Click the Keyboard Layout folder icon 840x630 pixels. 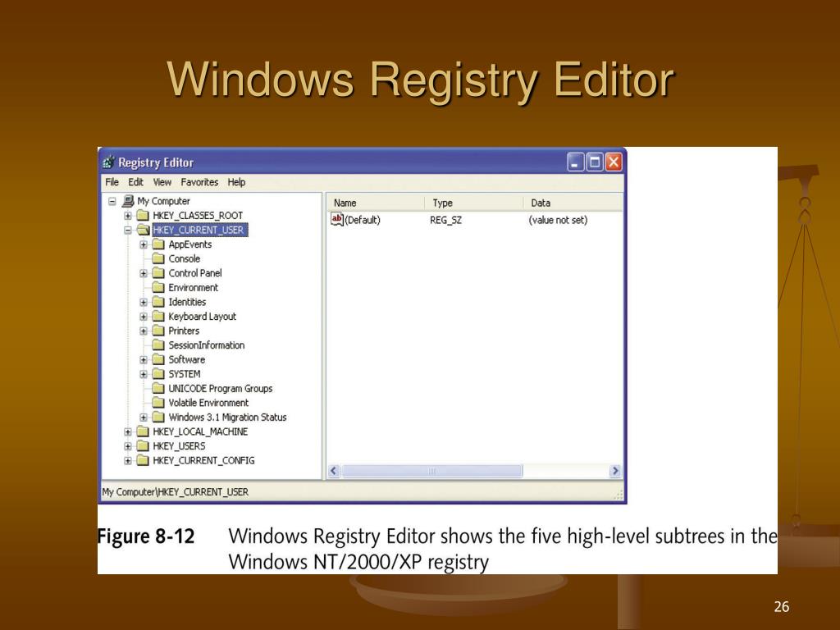(158, 317)
